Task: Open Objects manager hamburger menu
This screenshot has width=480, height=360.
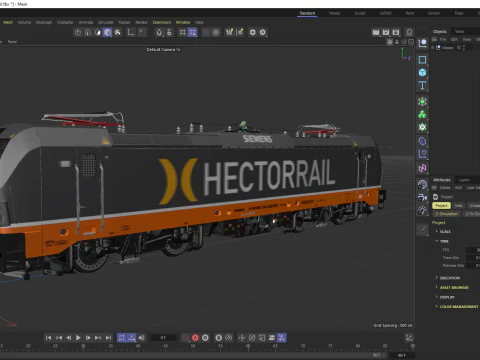Action: [434, 39]
